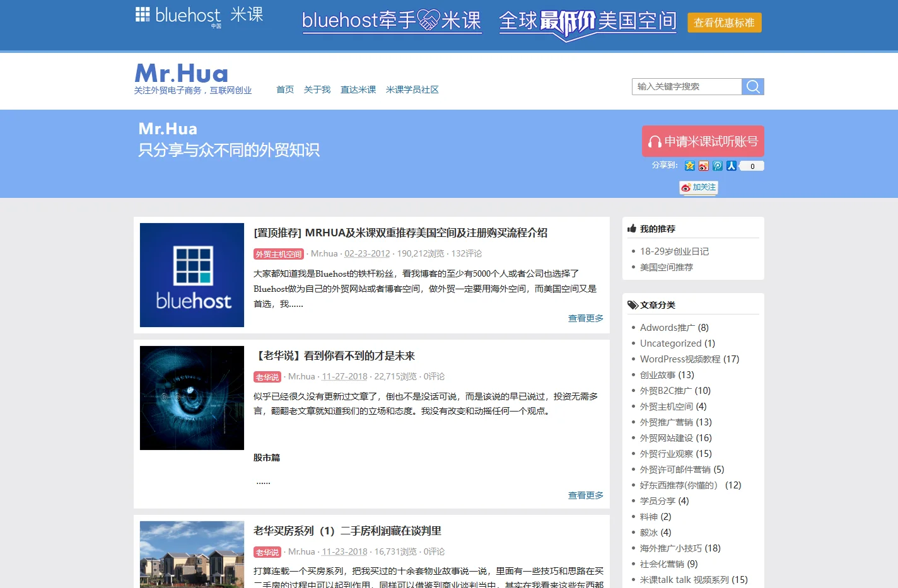Open sidebar link 18-29岁创业日记
Viewport: 898px width, 588px height.
pos(674,251)
